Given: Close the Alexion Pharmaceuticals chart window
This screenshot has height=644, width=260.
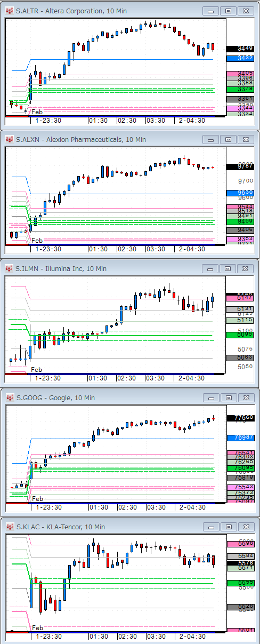Looking at the screenshot, I should (245, 140).
